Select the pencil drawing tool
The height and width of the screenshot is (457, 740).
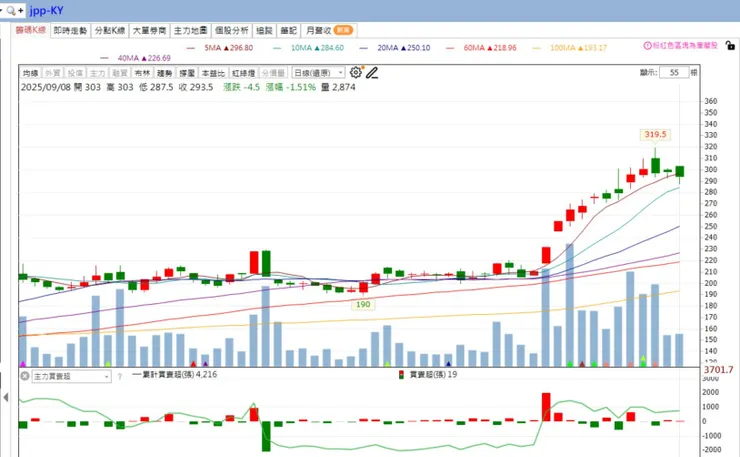pyautogui.click(x=372, y=73)
